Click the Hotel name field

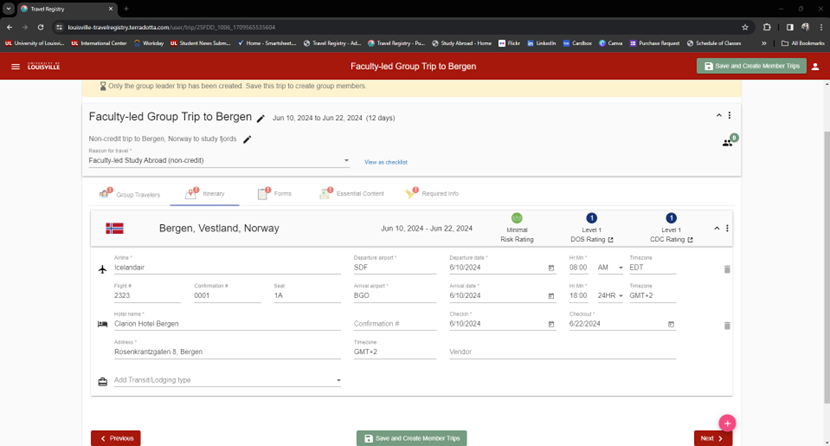point(227,324)
